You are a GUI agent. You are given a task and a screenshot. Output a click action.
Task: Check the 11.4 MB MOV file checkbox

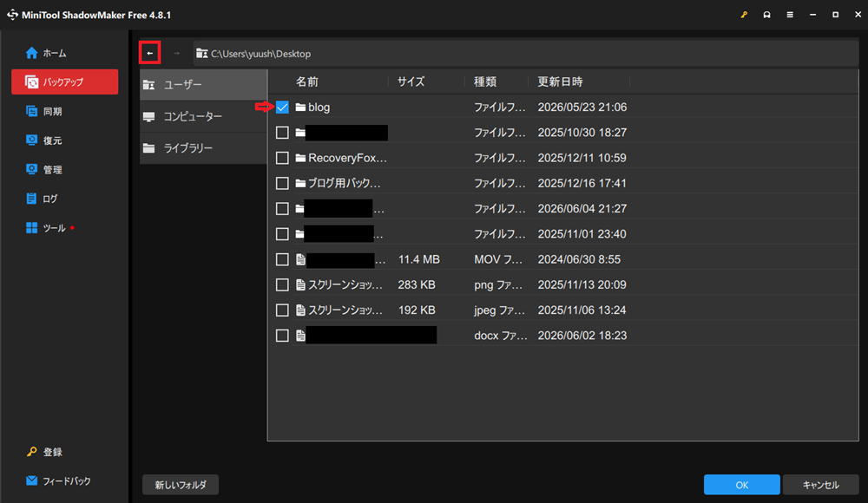[282, 259]
